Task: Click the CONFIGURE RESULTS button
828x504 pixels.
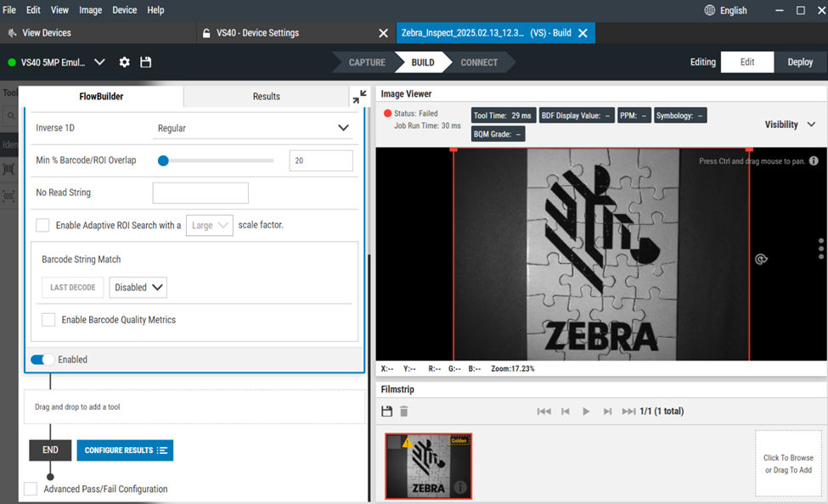Action: pyautogui.click(x=125, y=451)
